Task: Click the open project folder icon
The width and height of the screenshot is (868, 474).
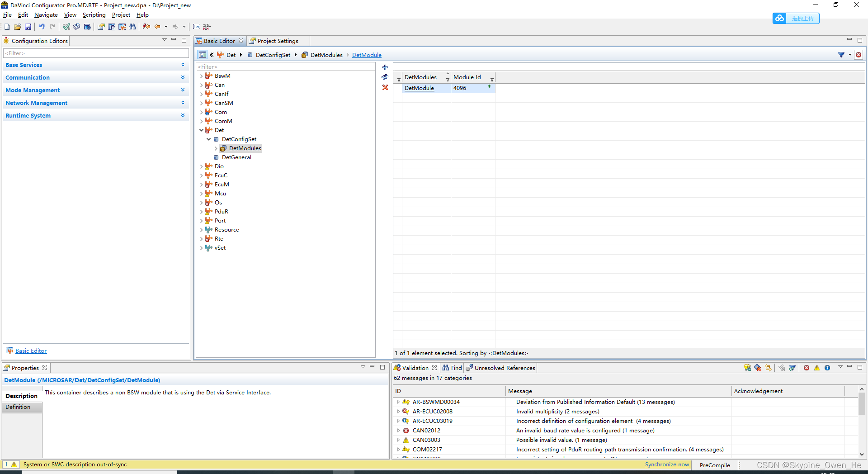Action: (x=18, y=27)
